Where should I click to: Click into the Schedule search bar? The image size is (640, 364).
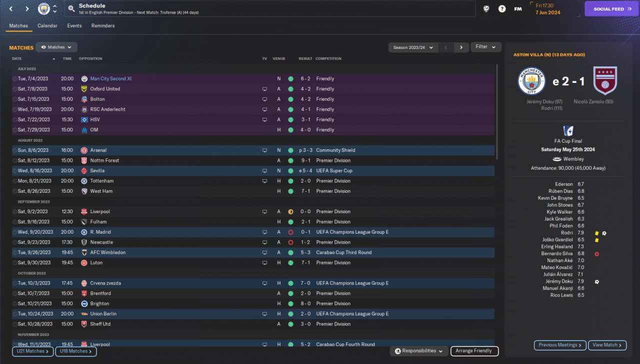[x=270, y=9]
